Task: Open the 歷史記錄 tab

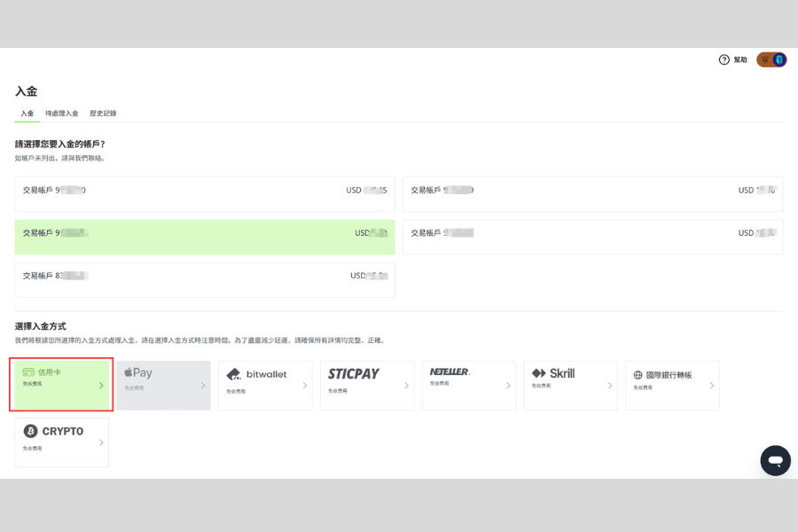Action: click(103, 113)
